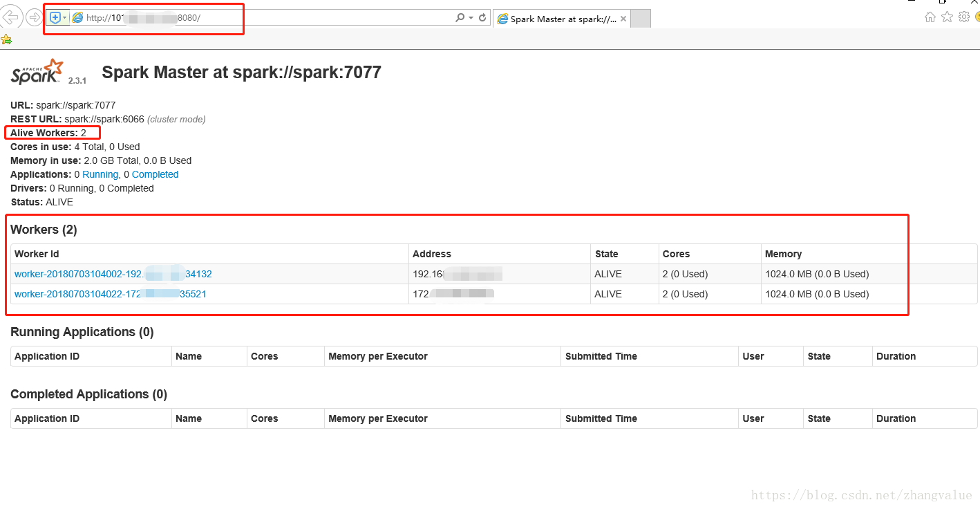Click '2 (0 Used)' cores for worker 34132

(685, 274)
